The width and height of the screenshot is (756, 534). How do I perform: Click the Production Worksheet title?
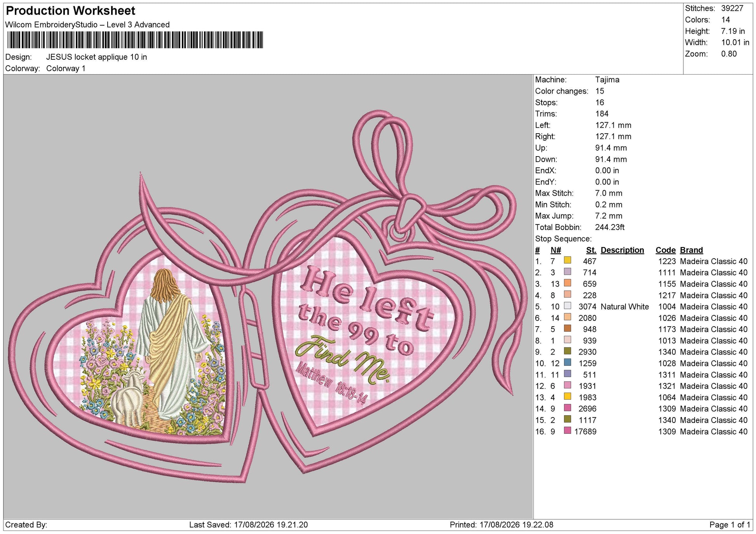click(71, 10)
